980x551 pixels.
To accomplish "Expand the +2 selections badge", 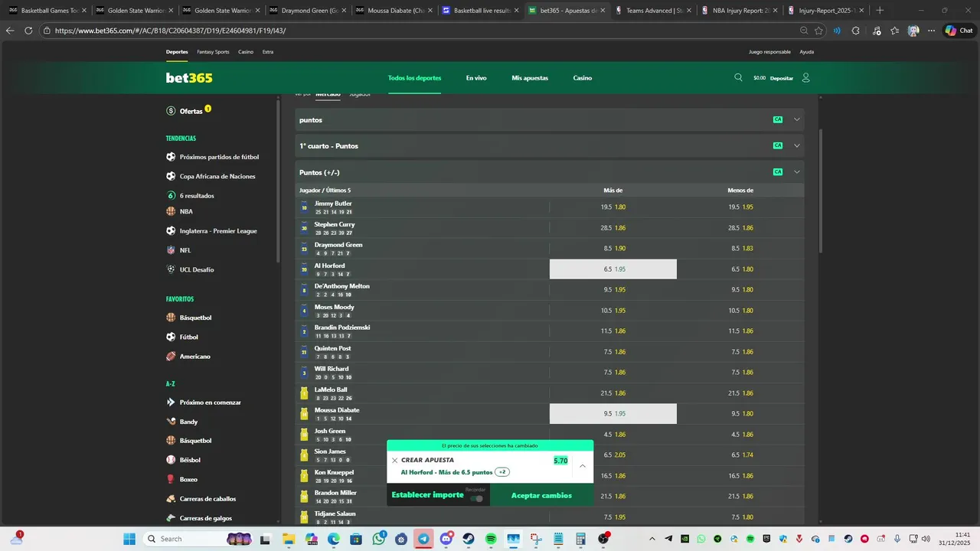I will (502, 472).
